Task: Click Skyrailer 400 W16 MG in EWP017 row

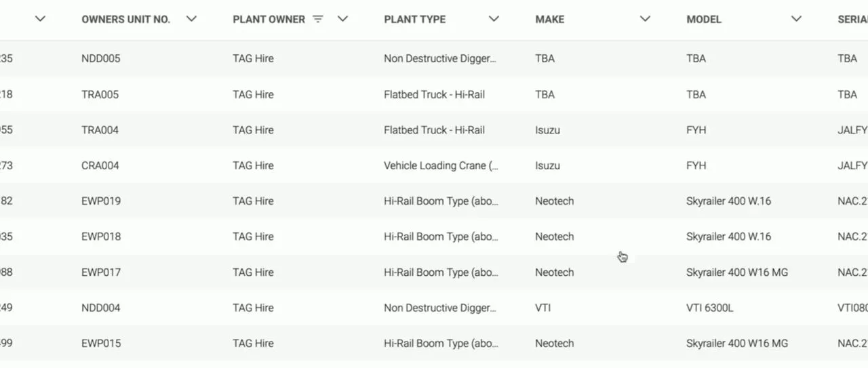Action: coord(737,272)
